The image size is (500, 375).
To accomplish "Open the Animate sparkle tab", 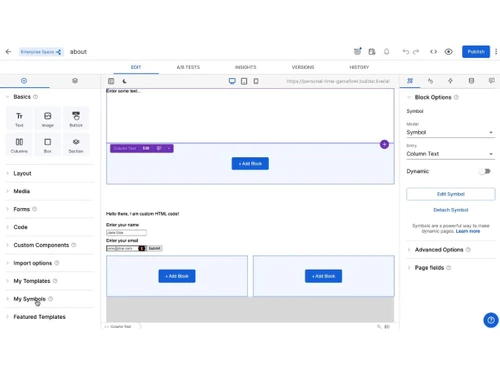I will pyautogui.click(x=450, y=81).
